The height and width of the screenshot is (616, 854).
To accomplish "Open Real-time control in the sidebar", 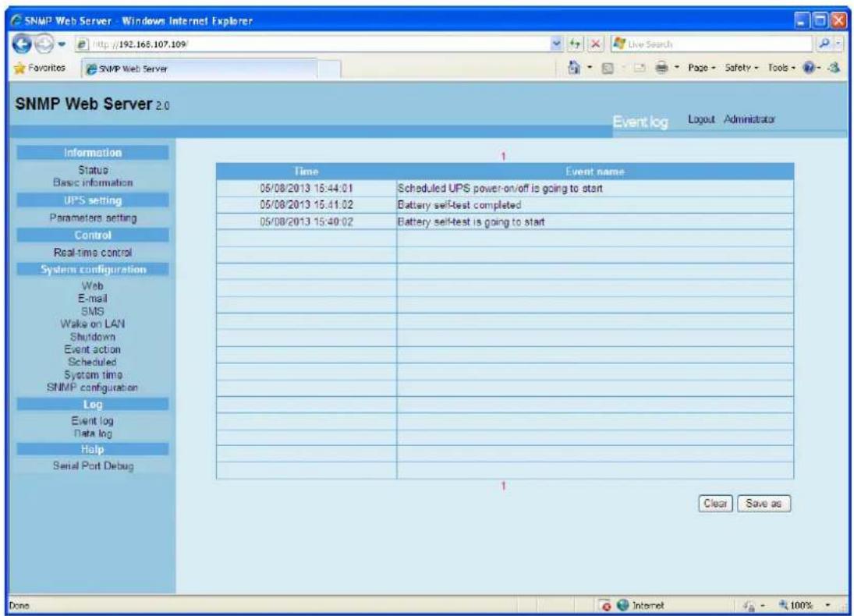I will tap(93, 253).
